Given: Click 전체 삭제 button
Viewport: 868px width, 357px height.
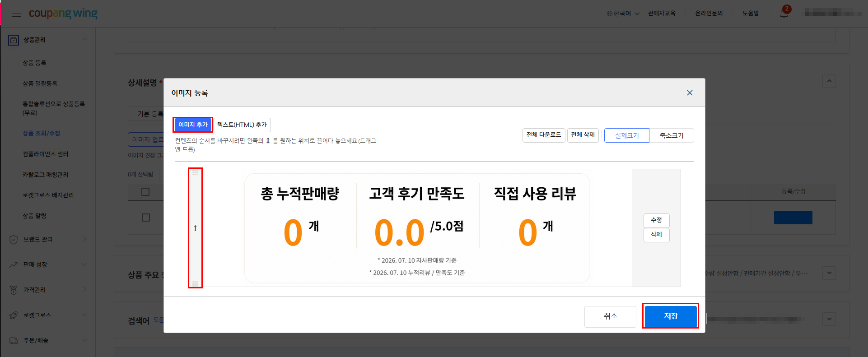Looking at the screenshot, I should (583, 135).
